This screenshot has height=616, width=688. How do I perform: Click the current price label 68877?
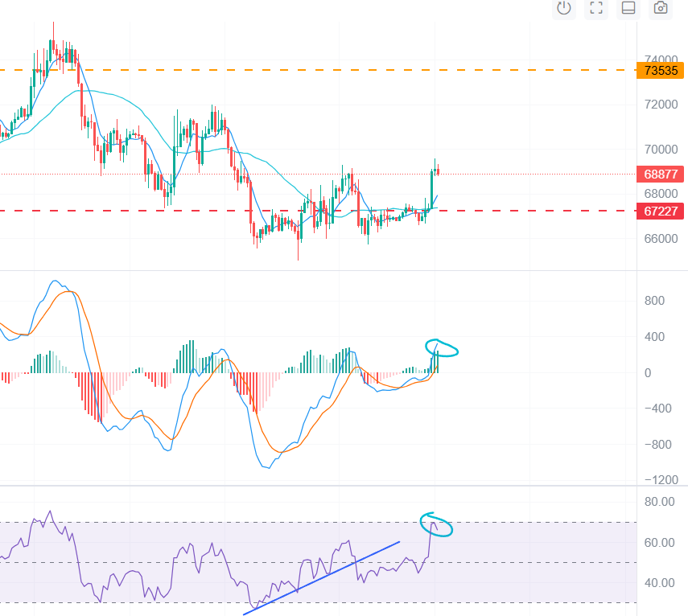point(661,174)
